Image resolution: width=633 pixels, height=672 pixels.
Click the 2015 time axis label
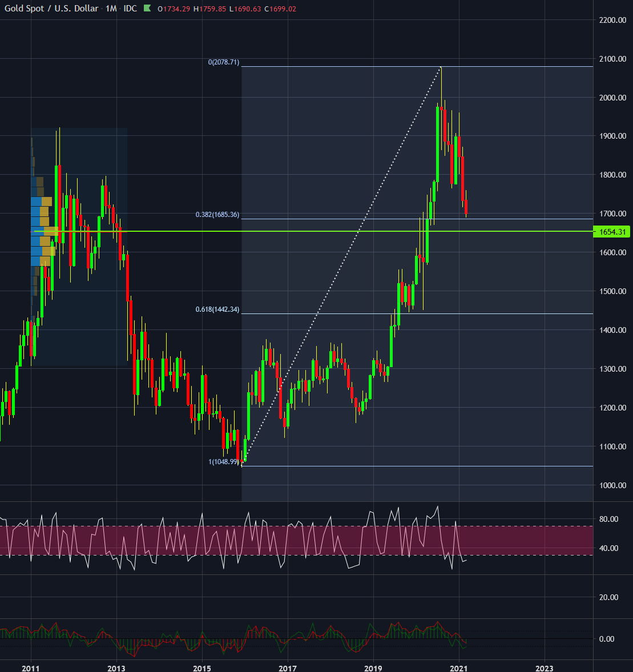point(202,668)
